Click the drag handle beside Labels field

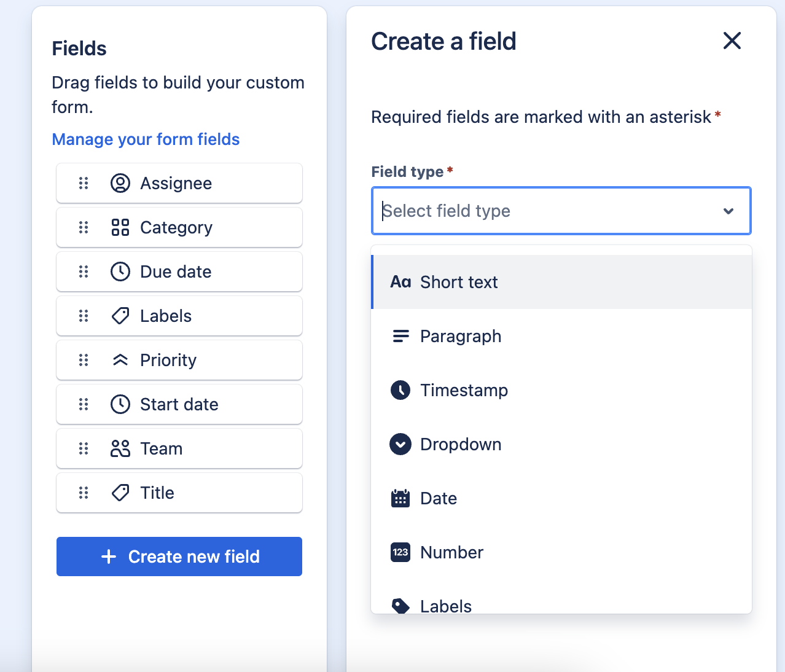pos(84,316)
